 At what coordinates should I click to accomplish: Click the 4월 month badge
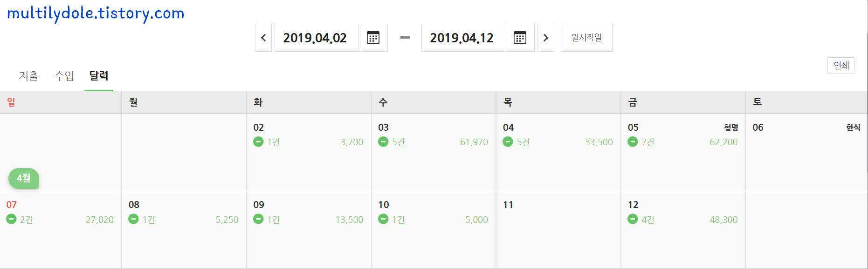pos(24,178)
